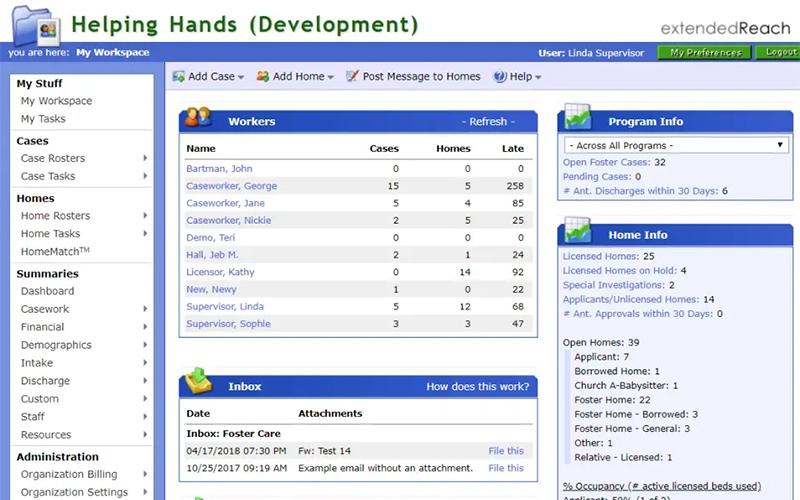Click Open Foster Cases link
The image size is (800, 500).
coord(607,162)
